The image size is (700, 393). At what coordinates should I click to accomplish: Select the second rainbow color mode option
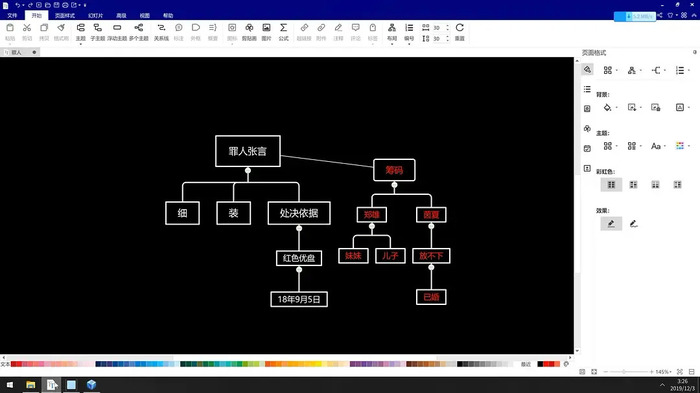[633, 184]
